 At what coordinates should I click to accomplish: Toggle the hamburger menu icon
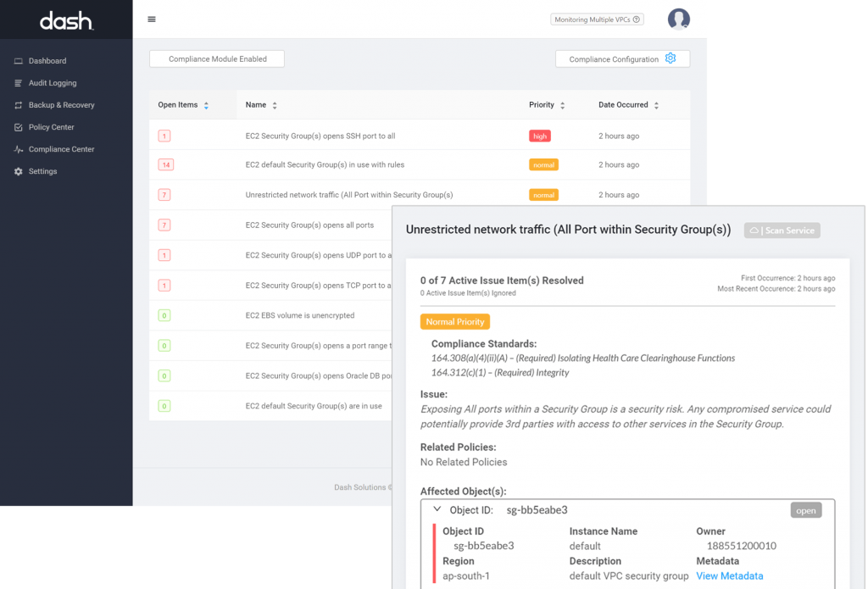[152, 19]
